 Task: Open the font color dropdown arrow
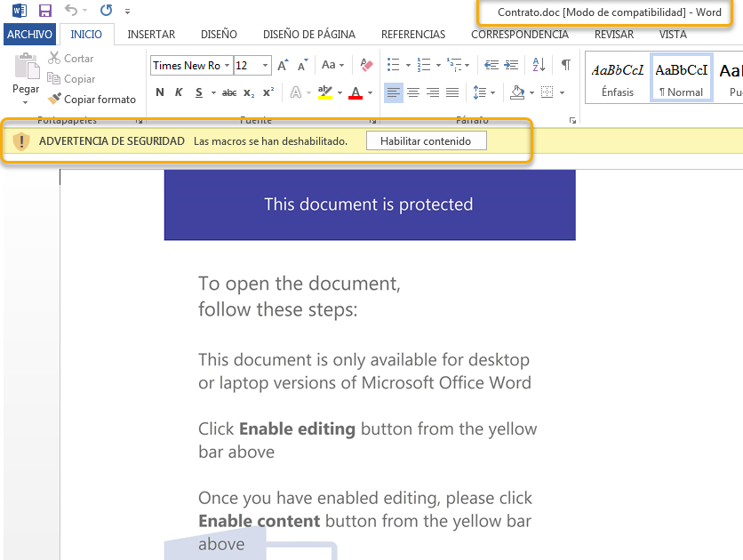370,92
